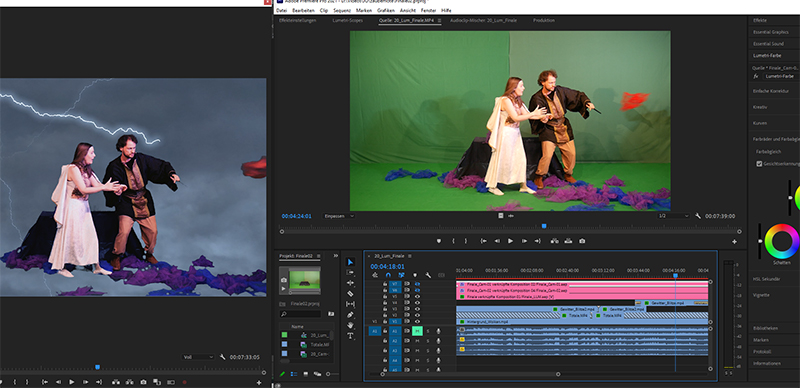Unmute audio track A1

tap(417, 331)
